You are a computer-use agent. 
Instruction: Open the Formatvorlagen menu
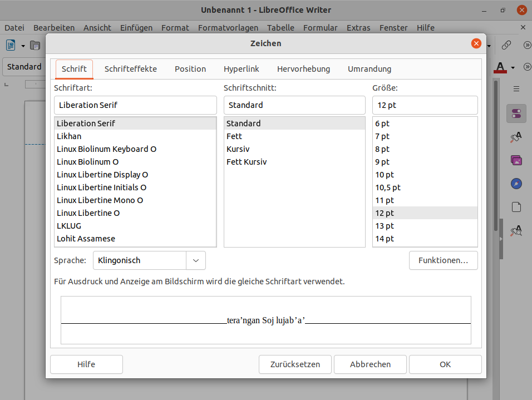tap(228, 28)
